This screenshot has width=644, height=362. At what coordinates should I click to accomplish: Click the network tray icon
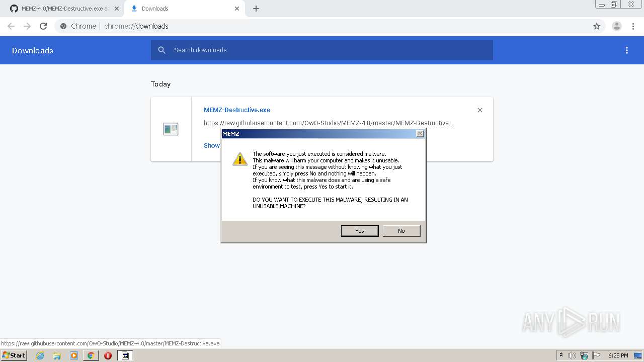(x=584, y=355)
